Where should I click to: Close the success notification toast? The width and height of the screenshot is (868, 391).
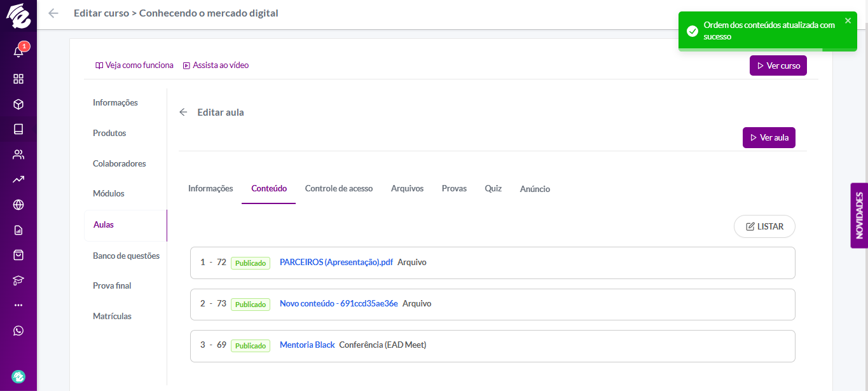[x=848, y=20]
